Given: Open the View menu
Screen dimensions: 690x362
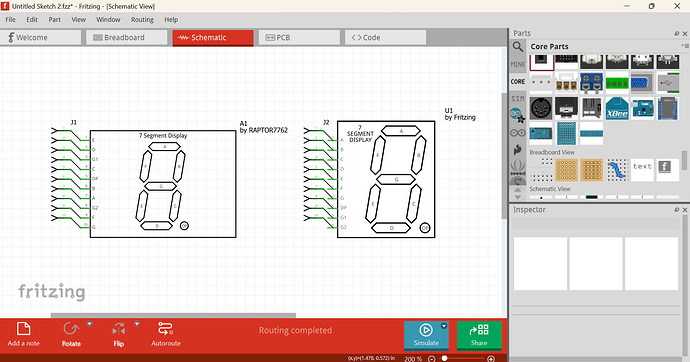Looking at the screenshot, I should pos(79,20).
